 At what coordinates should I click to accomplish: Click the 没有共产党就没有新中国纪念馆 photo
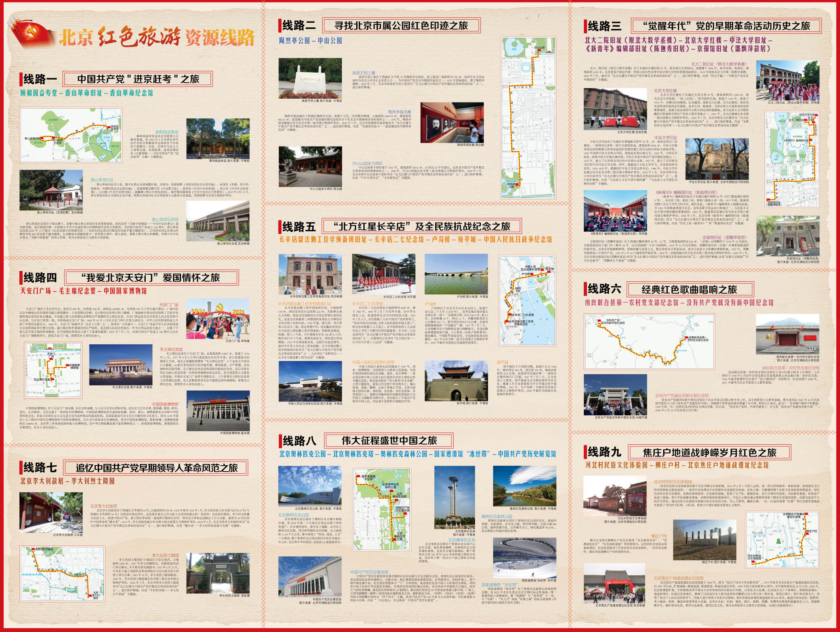(615, 395)
